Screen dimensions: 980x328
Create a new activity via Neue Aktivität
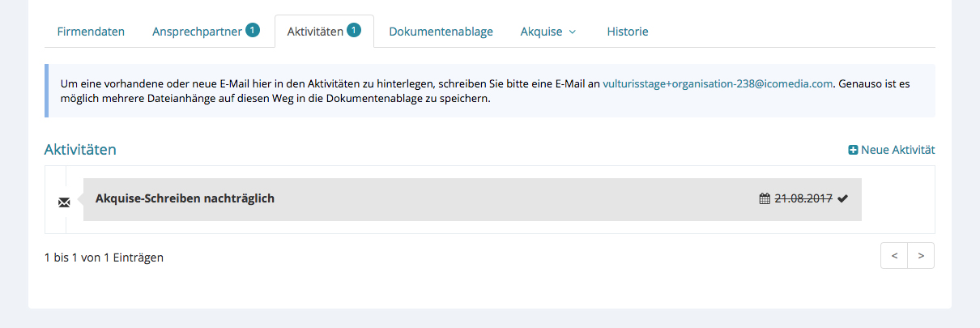pos(897,150)
